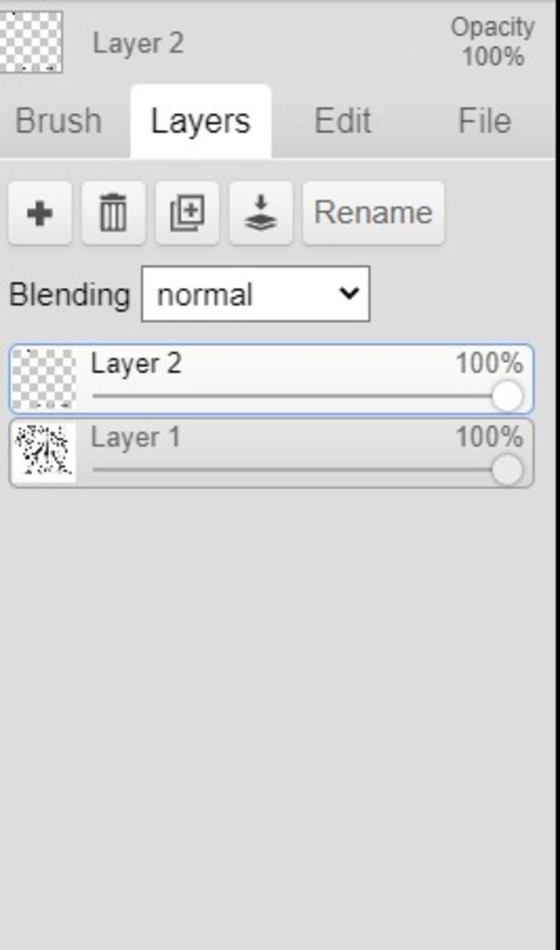Select the Layer 2 name in the layer list

(136, 364)
